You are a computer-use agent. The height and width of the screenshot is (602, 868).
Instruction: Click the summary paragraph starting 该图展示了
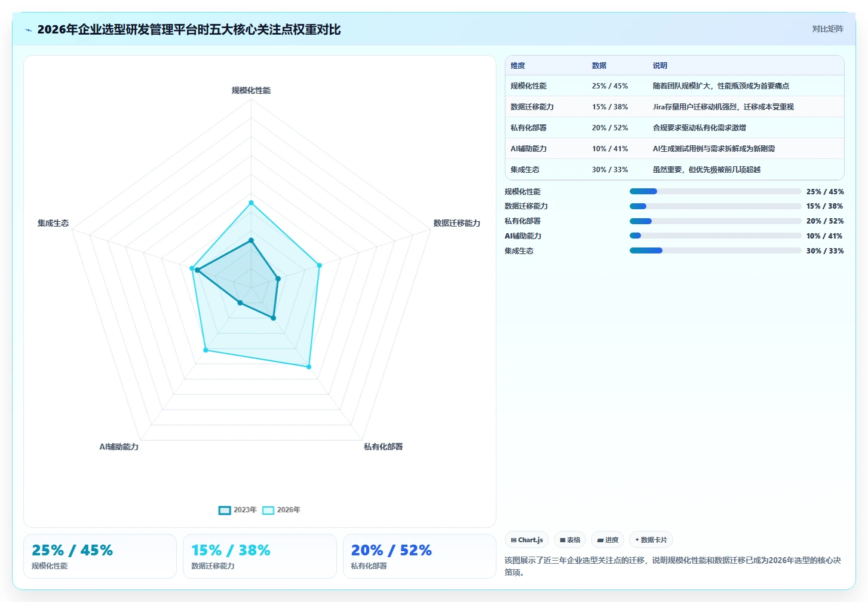pos(673,566)
